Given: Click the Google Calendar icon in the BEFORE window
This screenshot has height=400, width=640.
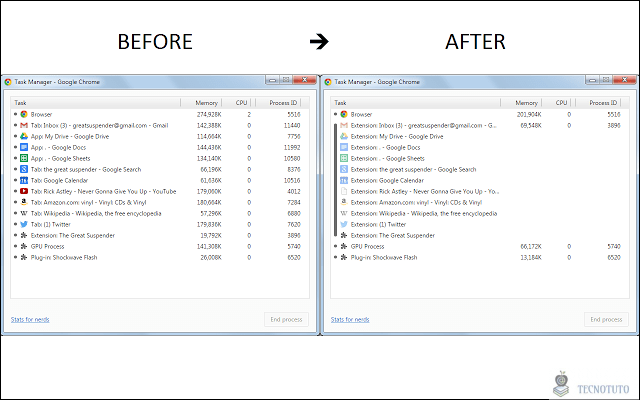Looking at the screenshot, I should [24, 180].
